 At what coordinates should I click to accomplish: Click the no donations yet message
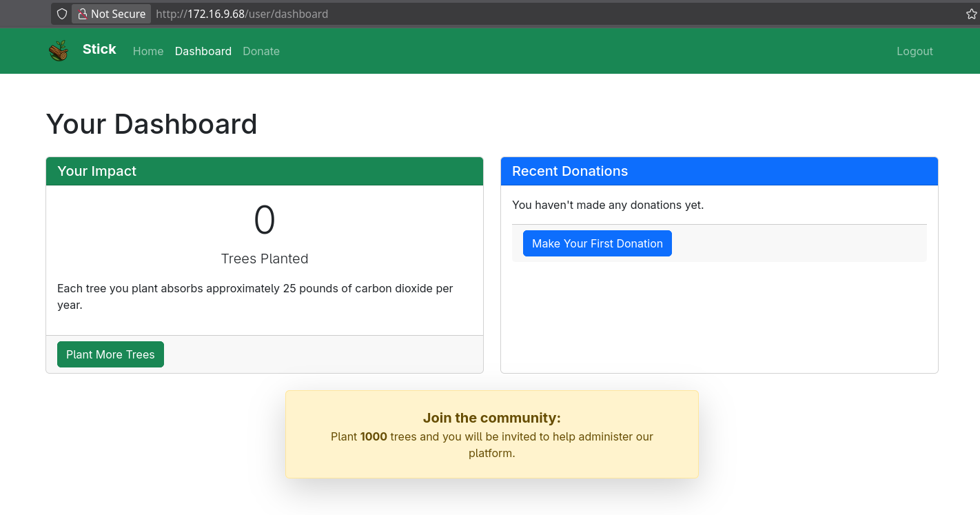click(608, 205)
